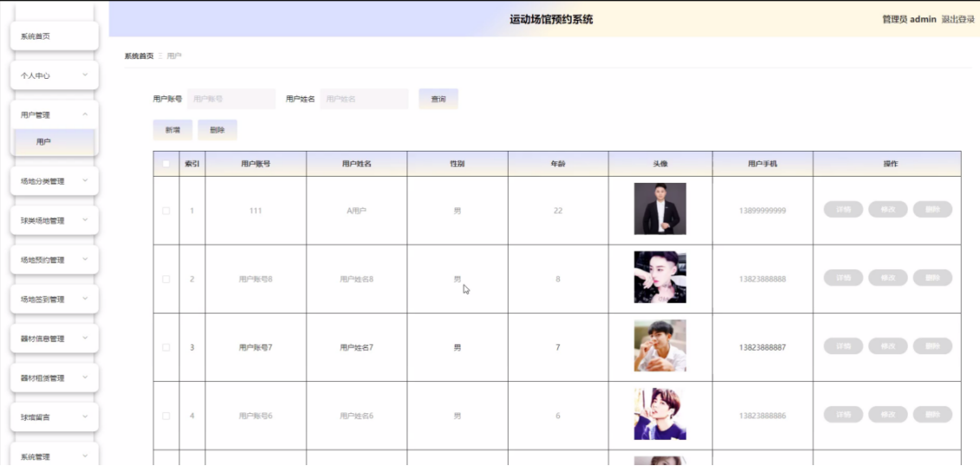Image resolution: width=980 pixels, height=466 pixels.
Task: Expand the 场地分类管理 chevron
Action: [x=86, y=181]
